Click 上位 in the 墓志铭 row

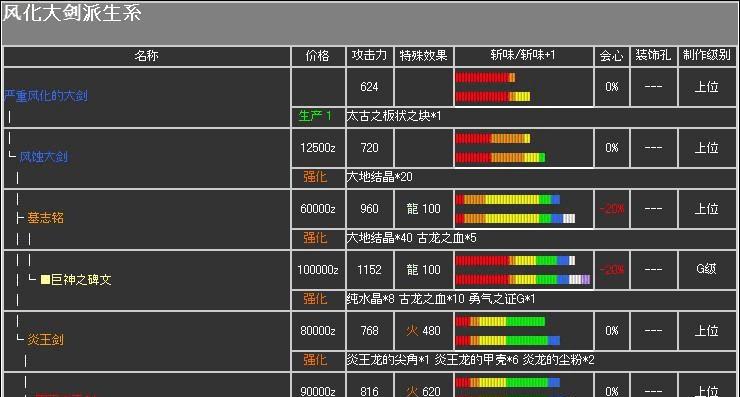click(706, 209)
